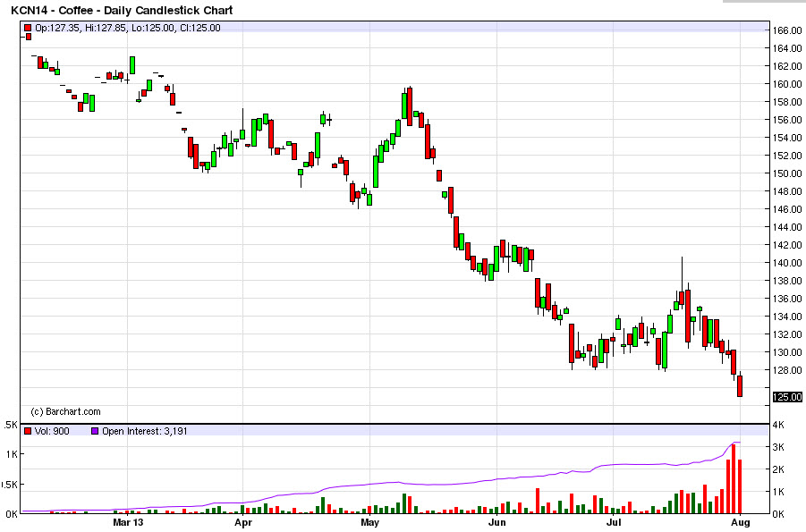This screenshot has height=532, width=806.
Task: Select the 'Op:127.35' open value in legend
Action: 57,28
